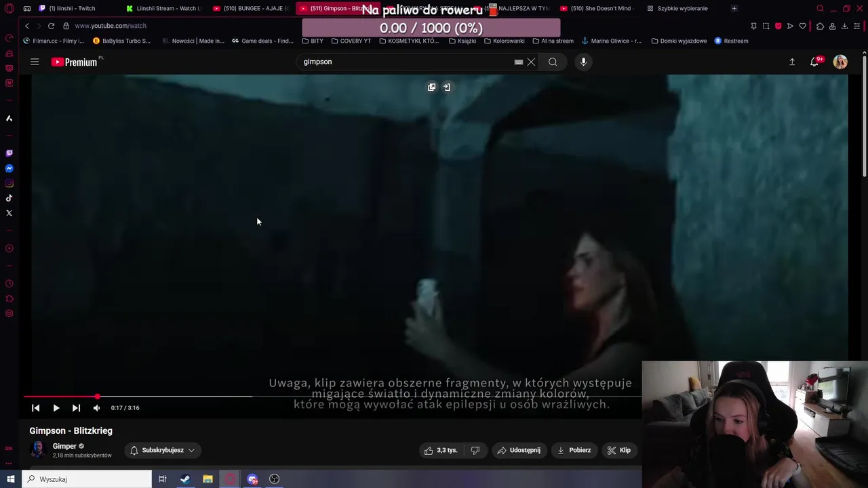Clear the YouTube search query
Image resolution: width=868 pixels, height=488 pixels.
coord(531,62)
